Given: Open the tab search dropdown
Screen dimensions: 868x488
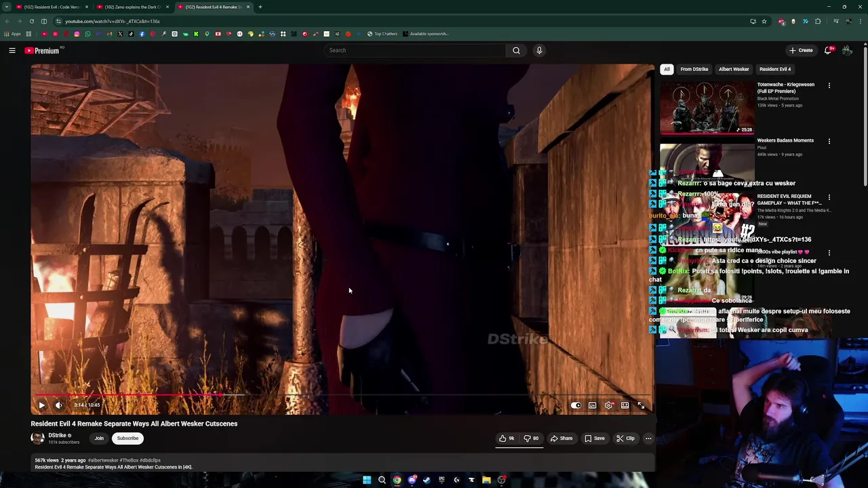Looking at the screenshot, I should click(x=6, y=7).
